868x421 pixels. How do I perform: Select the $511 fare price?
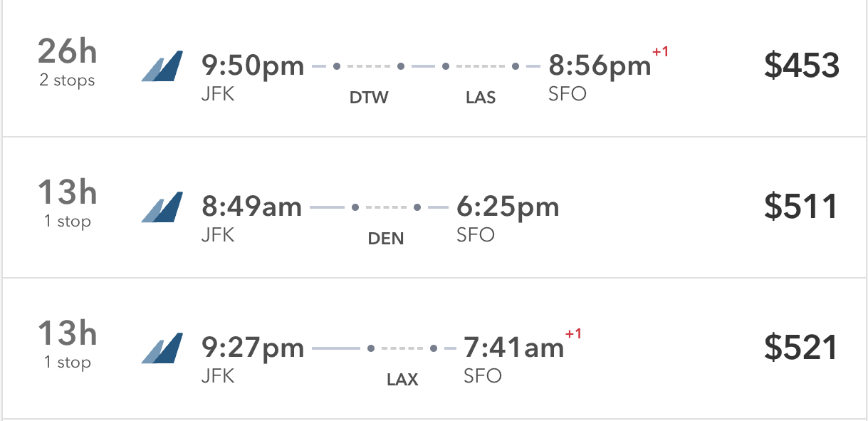pos(800,207)
